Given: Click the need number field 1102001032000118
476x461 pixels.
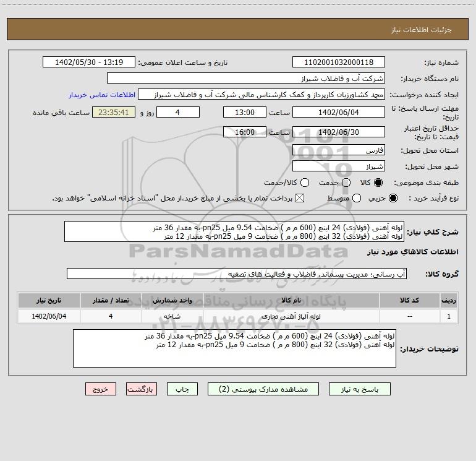Looking at the screenshot, I should 339,62.
